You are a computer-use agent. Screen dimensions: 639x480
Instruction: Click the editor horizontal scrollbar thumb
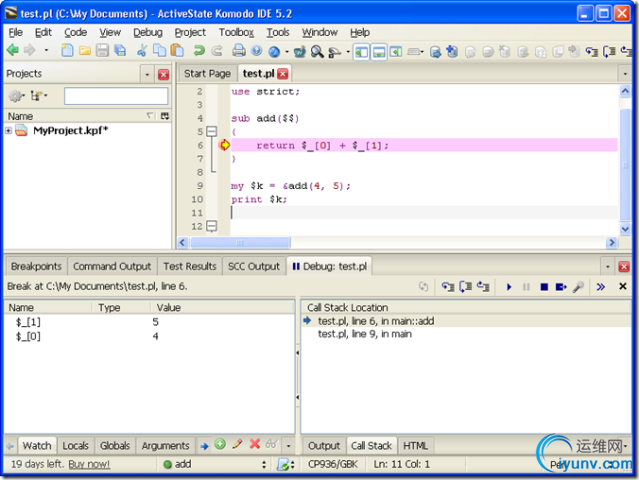[240, 243]
